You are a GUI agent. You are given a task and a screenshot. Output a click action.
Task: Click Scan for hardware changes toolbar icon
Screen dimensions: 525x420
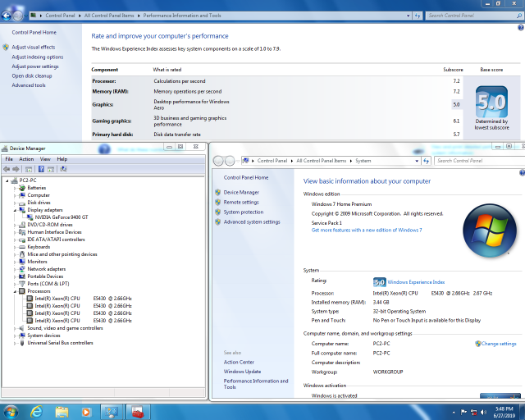(x=64, y=169)
